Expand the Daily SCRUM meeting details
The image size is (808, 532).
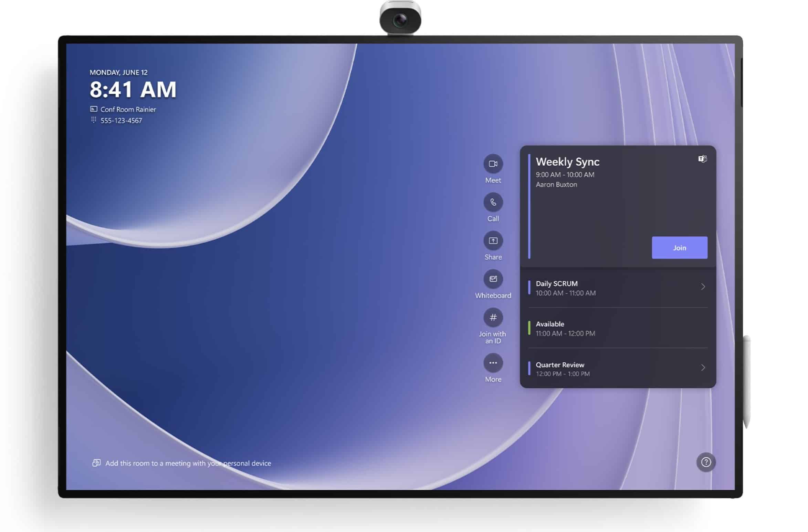click(702, 287)
